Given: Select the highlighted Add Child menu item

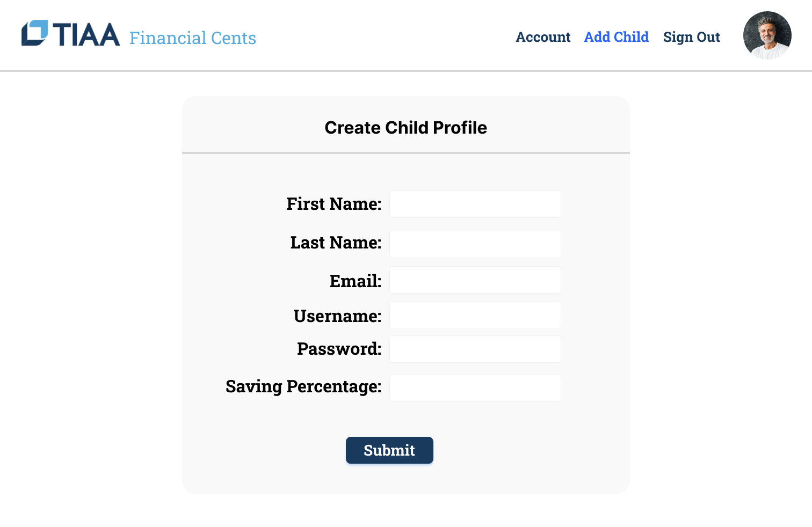Looking at the screenshot, I should [616, 37].
